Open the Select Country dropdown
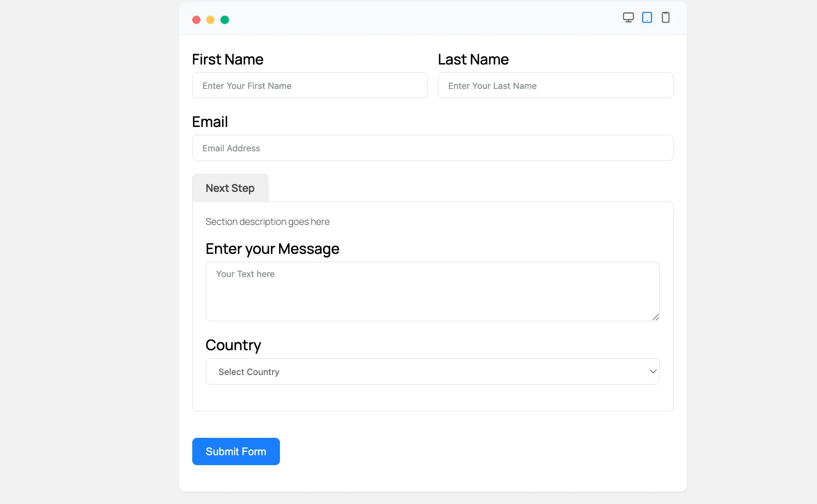 [432, 371]
